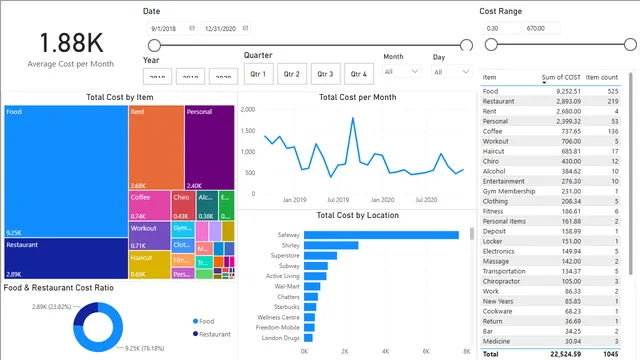The width and height of the screenshot is (640, 360).
Task: Click the maximum cost field 670.00
Action: click(542, 29)
